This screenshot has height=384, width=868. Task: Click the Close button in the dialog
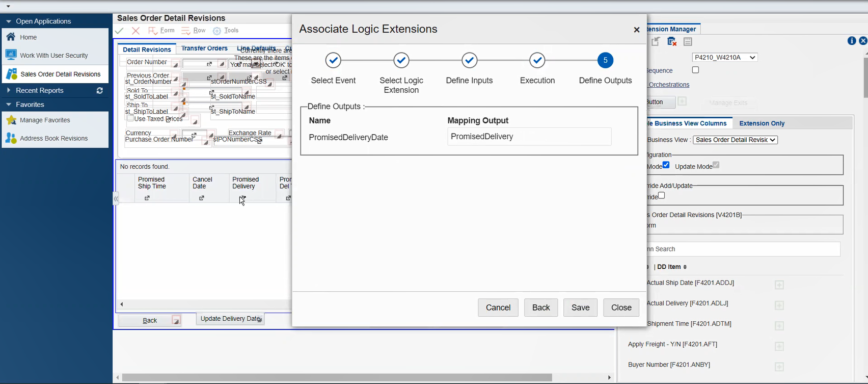tap(621, 308)
